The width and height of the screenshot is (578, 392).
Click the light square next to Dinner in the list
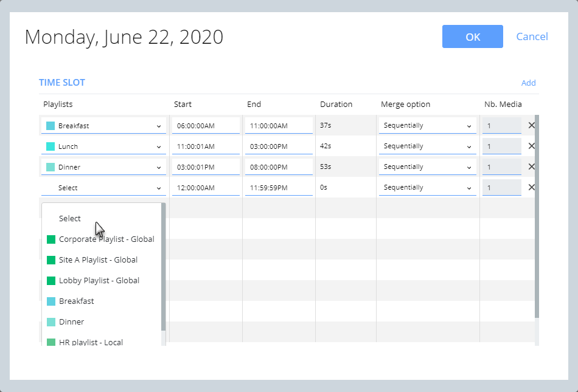[50, 322]
